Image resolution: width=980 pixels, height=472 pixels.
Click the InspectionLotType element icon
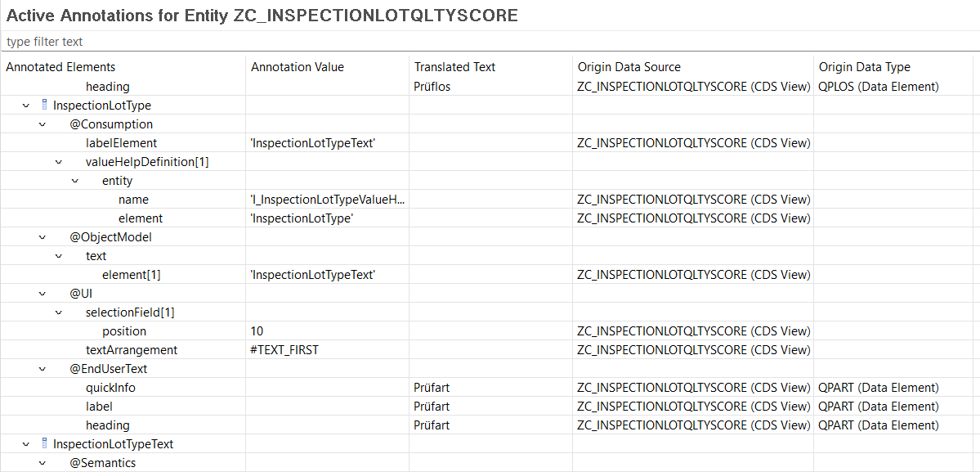tap(44, 105)
